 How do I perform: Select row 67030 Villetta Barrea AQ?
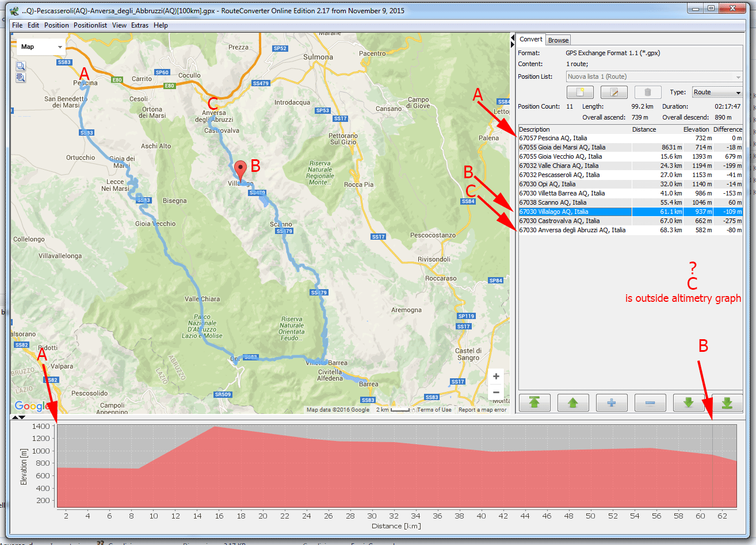(631, 193)
